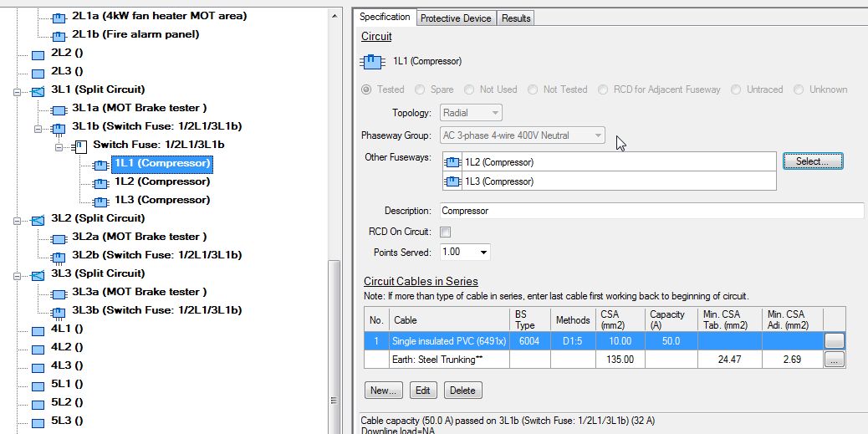Click the 3L3 Split Circuit icon
Image resolution: width=868 pixels, height=434 pixels.
click(38, 276)
